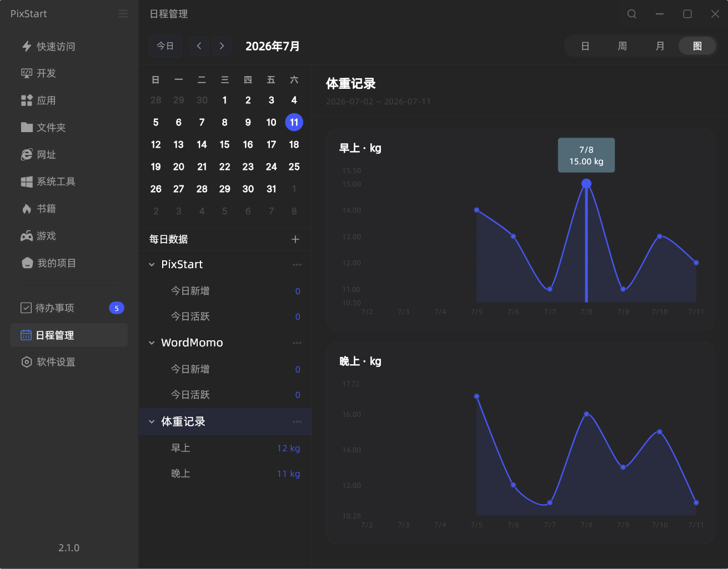Screen dimensions: 728x569
Task: Click the 早上 12 kg row
Action: tap(225, 448)
